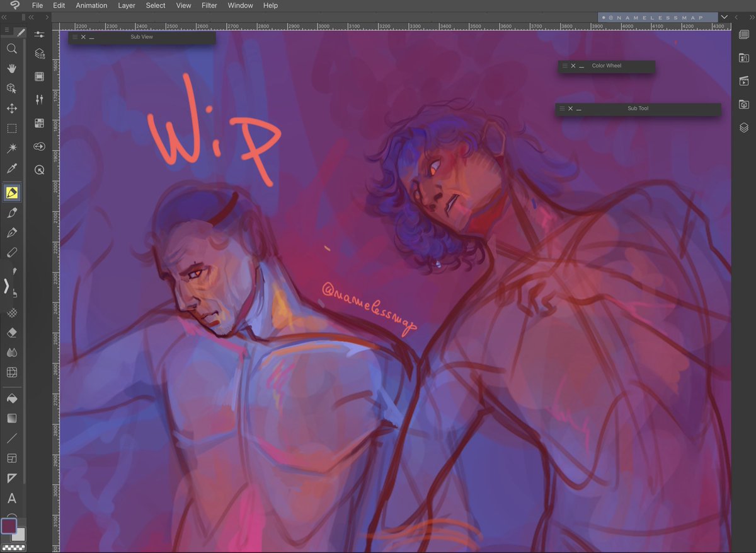Select the Gradient tool
Image resolution: width=756 pixels, height=553 pixels.
11,418
